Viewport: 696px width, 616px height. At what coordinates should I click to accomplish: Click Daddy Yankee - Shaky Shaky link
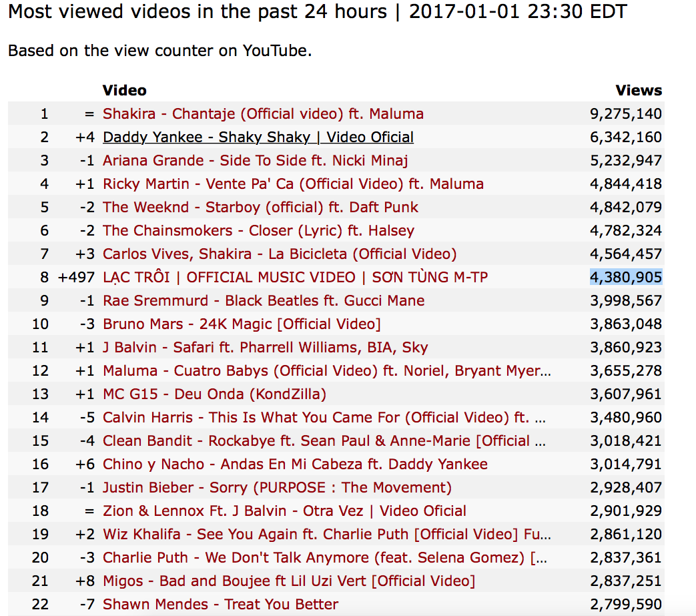point(258,137)
